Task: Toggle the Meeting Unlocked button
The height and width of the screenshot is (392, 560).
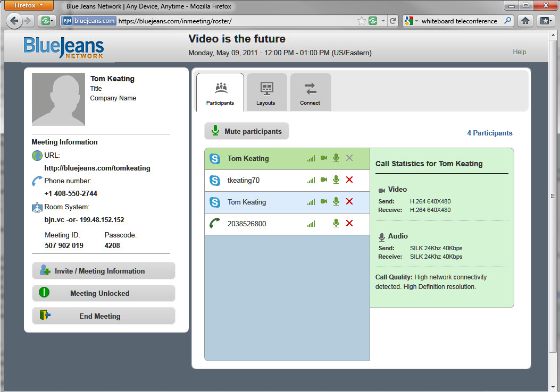Action: click(x=104, y=293)
